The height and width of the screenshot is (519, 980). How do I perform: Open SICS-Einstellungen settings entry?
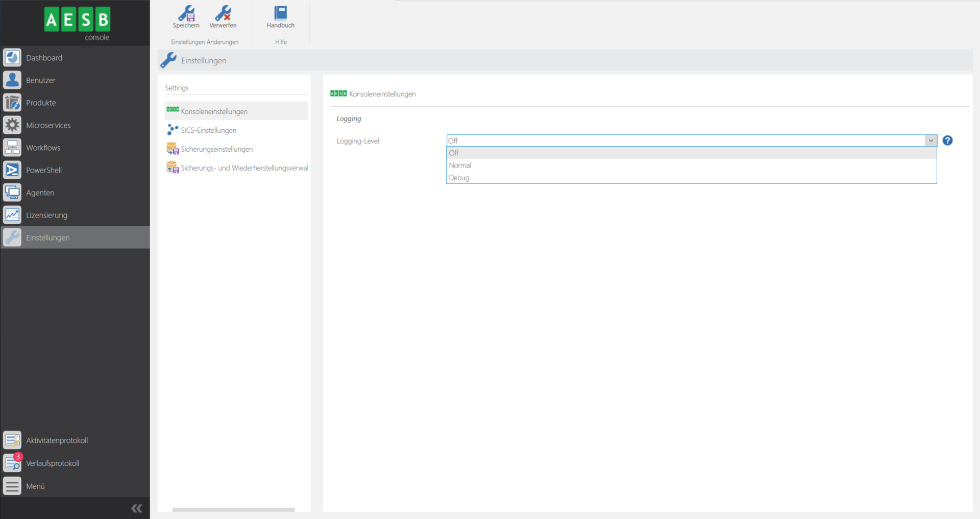208,130
